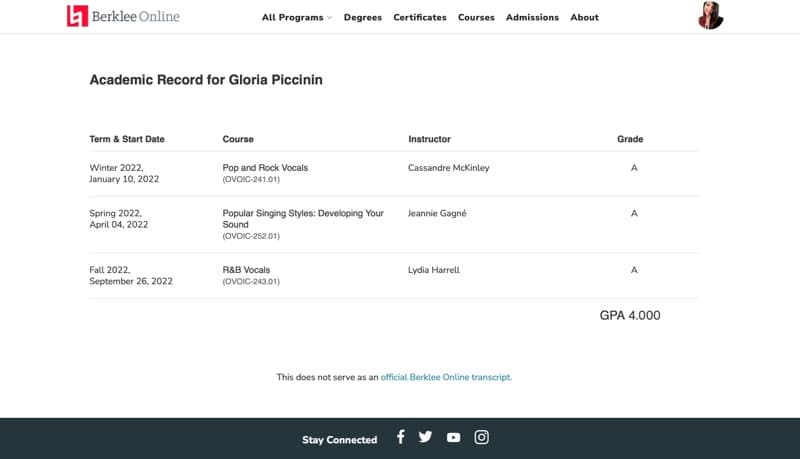Go to the Degrees page
800x459 pixels.
[x=363, y=17]
